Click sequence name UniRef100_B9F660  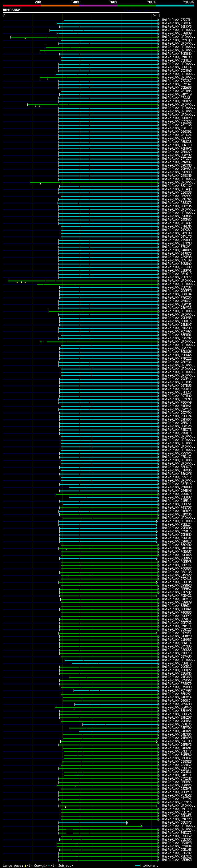pyautogui.click(x=176, y=419)
